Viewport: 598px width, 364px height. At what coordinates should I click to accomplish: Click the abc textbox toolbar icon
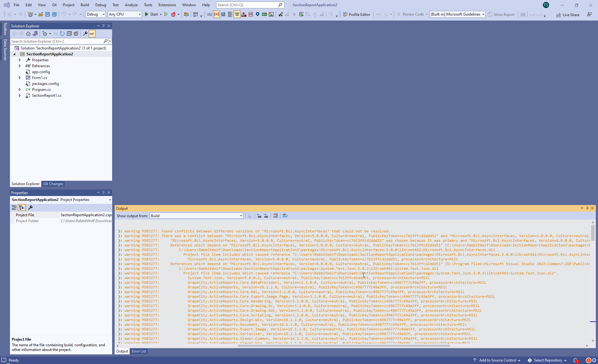point(264,14)
